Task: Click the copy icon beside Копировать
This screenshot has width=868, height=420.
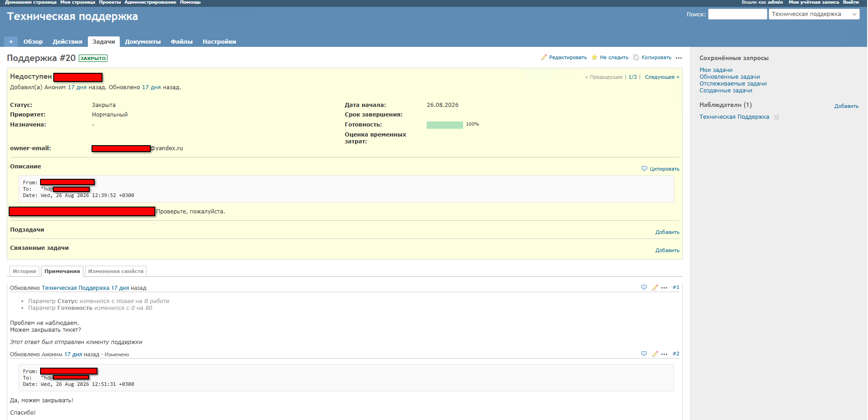Action: pos(636,57)
